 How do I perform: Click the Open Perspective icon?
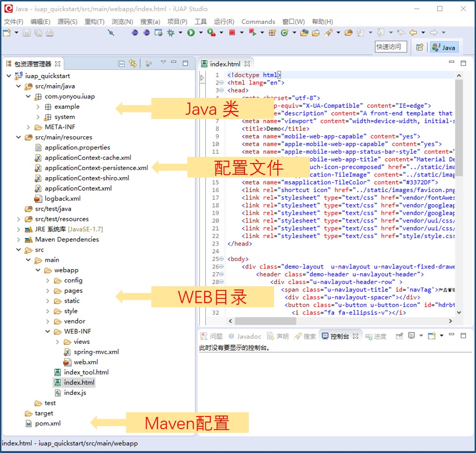[420, 47]
